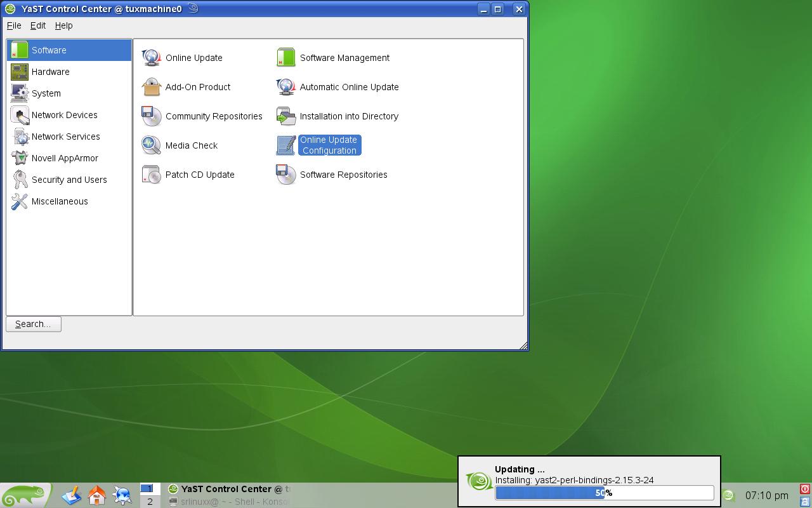Screen dimensions: 812x508
Task: Click the Software Repositories icon
Action: pyautogui.click(x=286, y=174)
